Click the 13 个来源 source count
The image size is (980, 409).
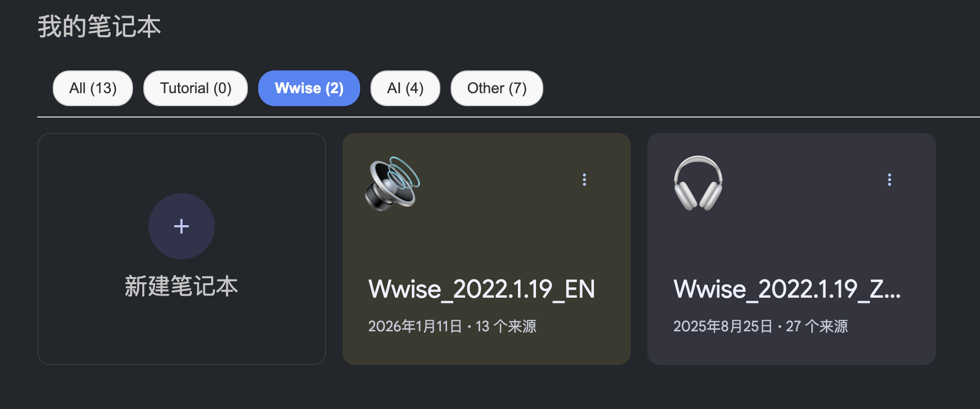[x=506, y=327]
